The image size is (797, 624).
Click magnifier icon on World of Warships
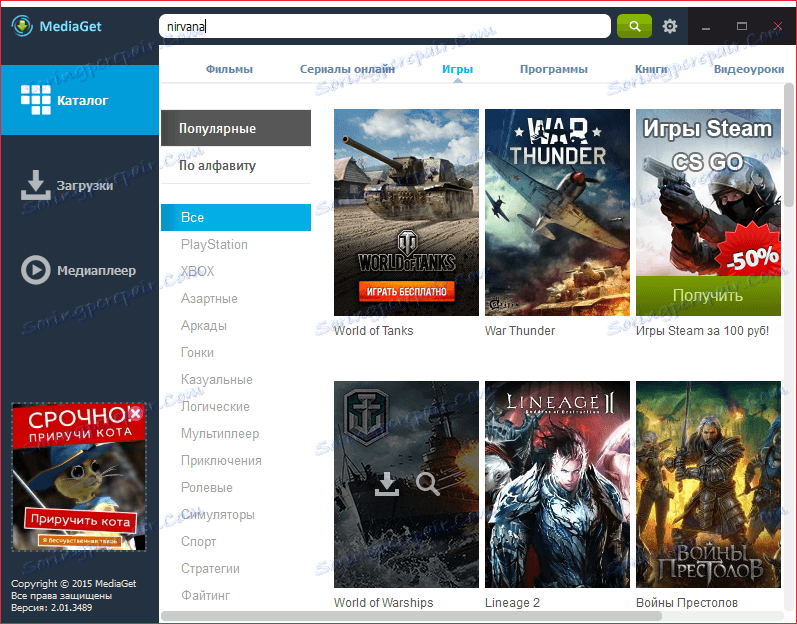pyautogui.click(x=427, y=484)
